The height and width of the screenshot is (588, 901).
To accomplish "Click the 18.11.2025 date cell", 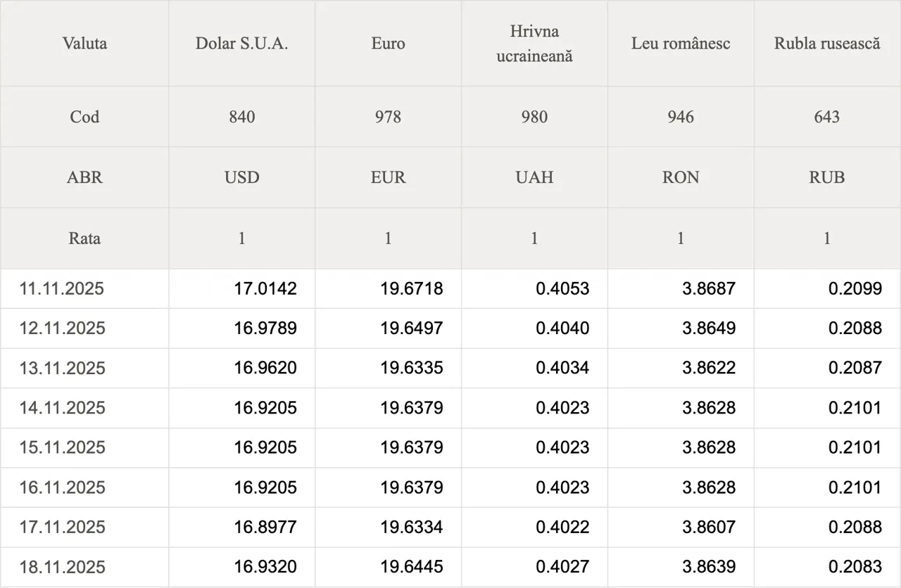I will point(62,567).
